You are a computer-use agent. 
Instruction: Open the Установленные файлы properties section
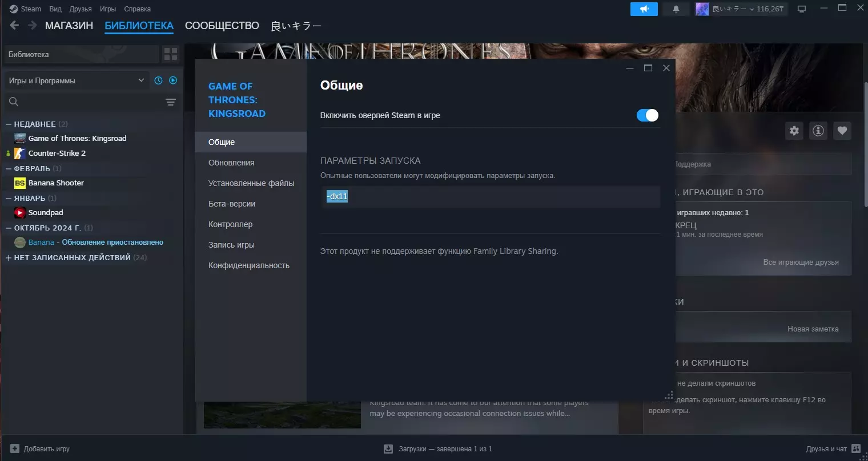tap(251, 183)
